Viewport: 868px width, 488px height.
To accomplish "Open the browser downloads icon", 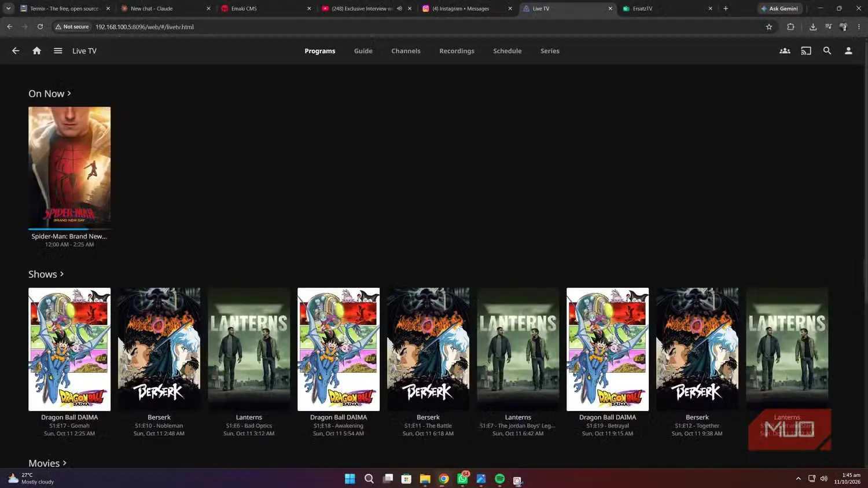I will pyautogui.click(x=813, y=27).
